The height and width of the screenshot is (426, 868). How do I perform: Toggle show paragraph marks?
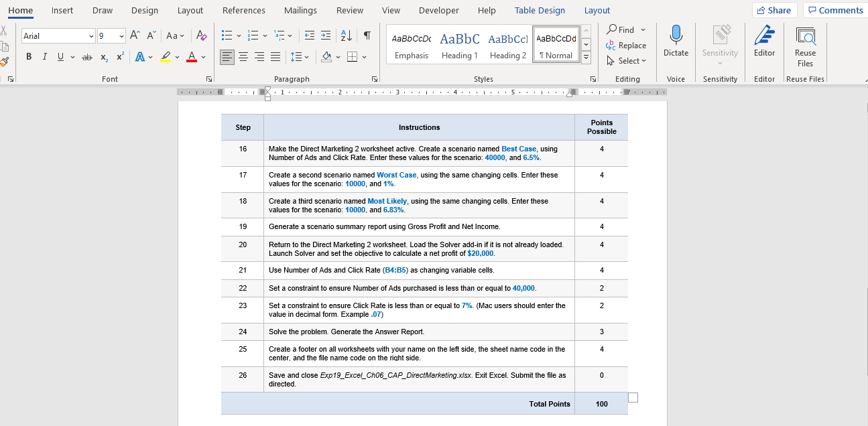point(367,35)
